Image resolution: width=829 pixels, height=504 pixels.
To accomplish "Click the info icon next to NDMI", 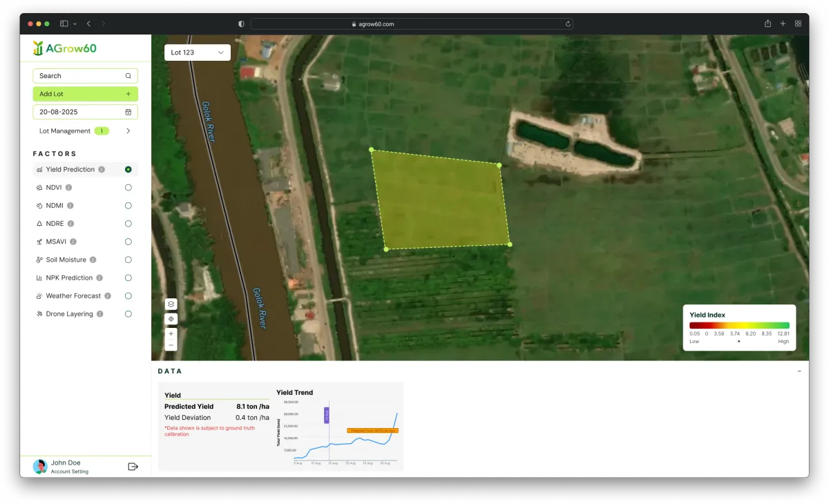I will [x=70, y=206].
